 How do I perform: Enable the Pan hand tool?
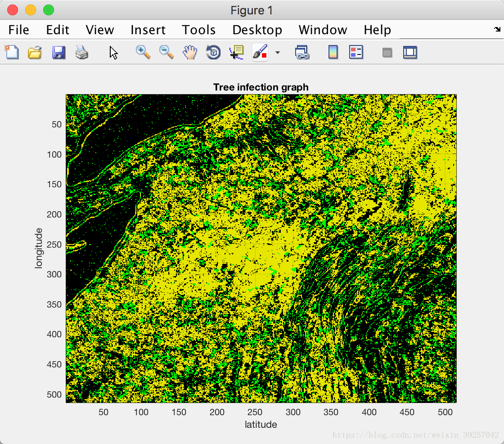point(190,52)
